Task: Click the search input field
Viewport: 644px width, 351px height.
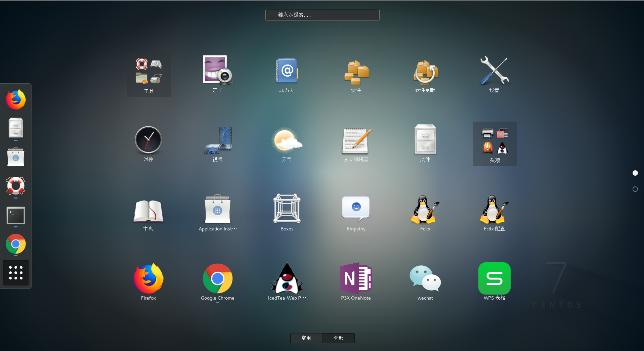Action: coord(322,14)
